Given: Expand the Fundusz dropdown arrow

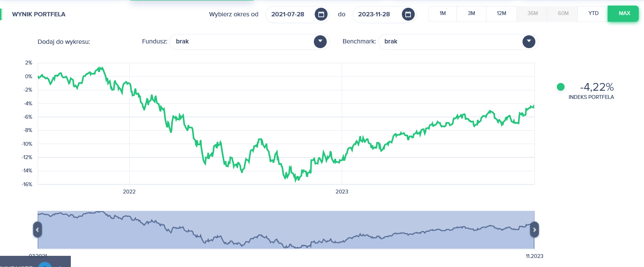Looking at the screenshot, I should pyautogui.click(x=320, y=42).
